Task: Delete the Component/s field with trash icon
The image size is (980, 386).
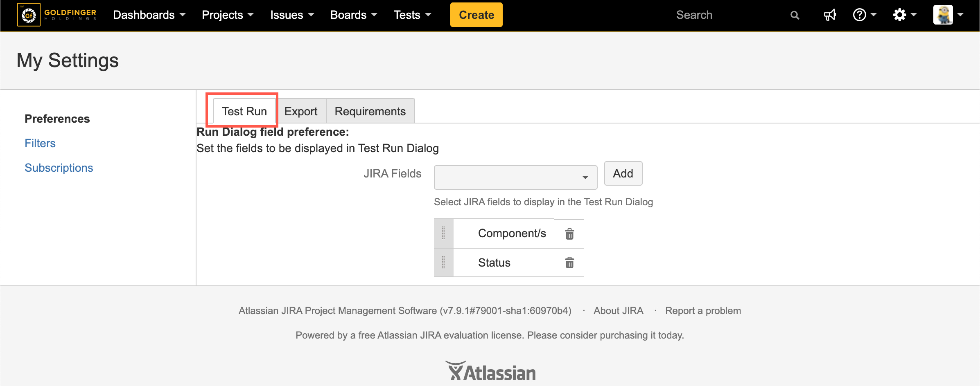Action: click(x=569, y=234)
